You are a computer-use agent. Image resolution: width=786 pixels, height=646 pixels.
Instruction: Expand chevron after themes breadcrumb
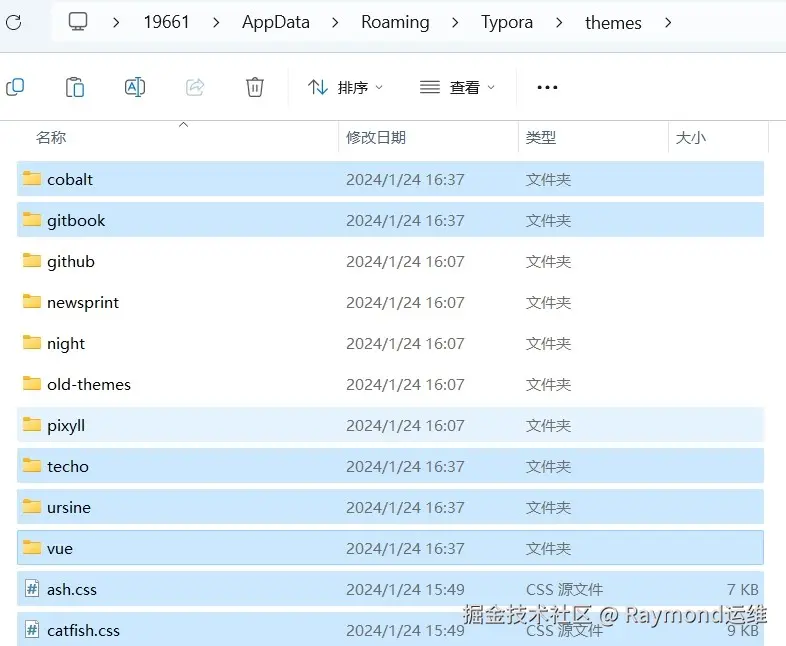pos(668,23)
